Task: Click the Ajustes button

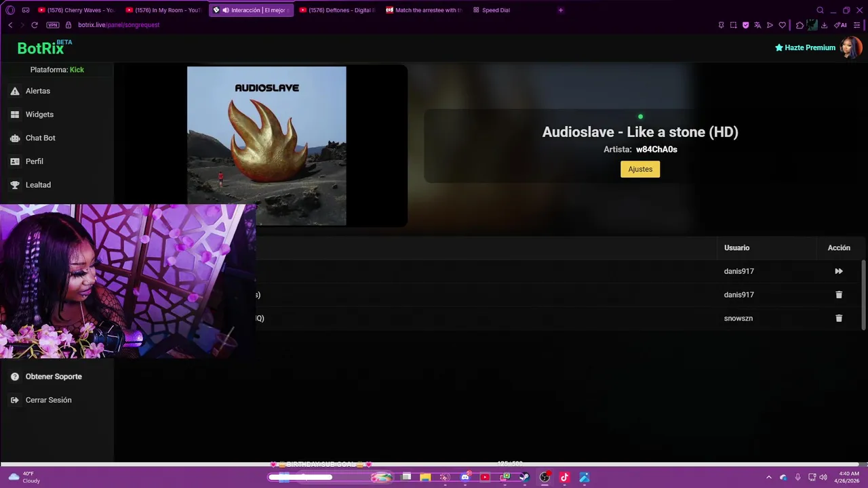Action: click(x=640, y=169)
